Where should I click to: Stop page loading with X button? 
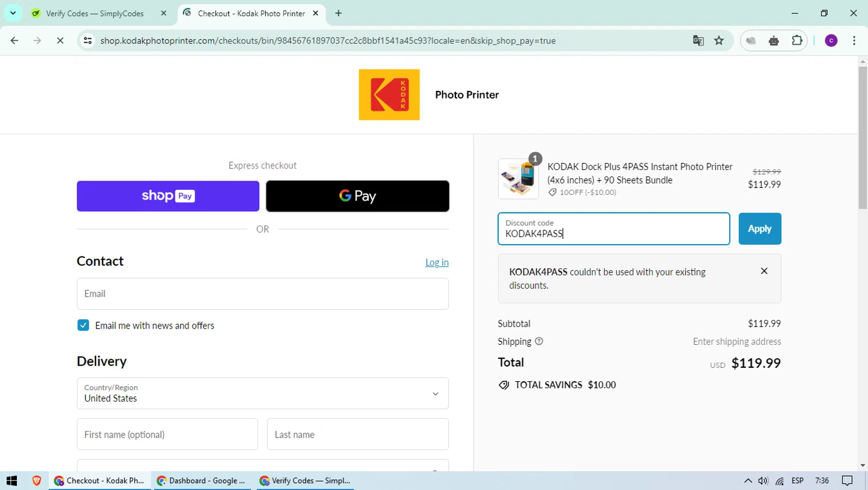pyautogui.click(x=60, y=40)
